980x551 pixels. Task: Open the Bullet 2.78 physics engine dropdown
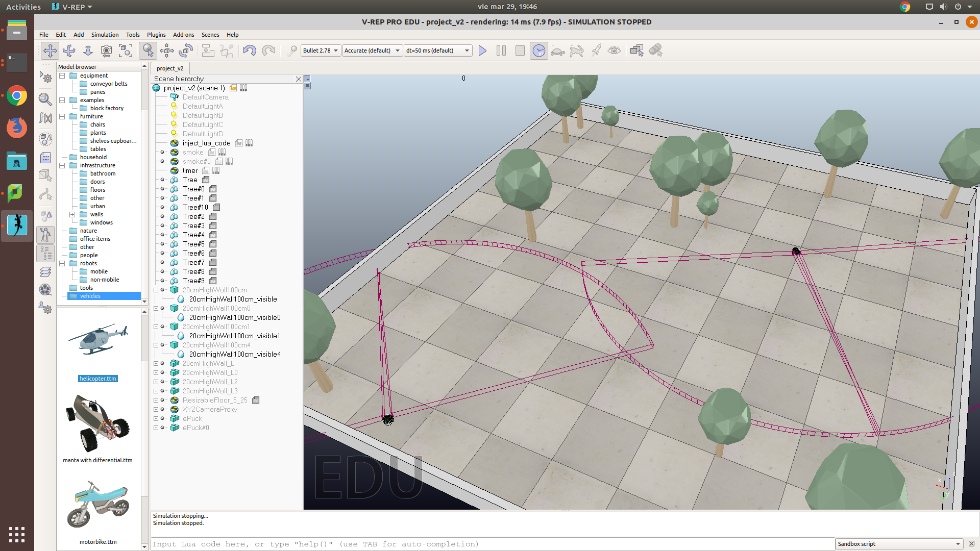(x=321, y=51)
